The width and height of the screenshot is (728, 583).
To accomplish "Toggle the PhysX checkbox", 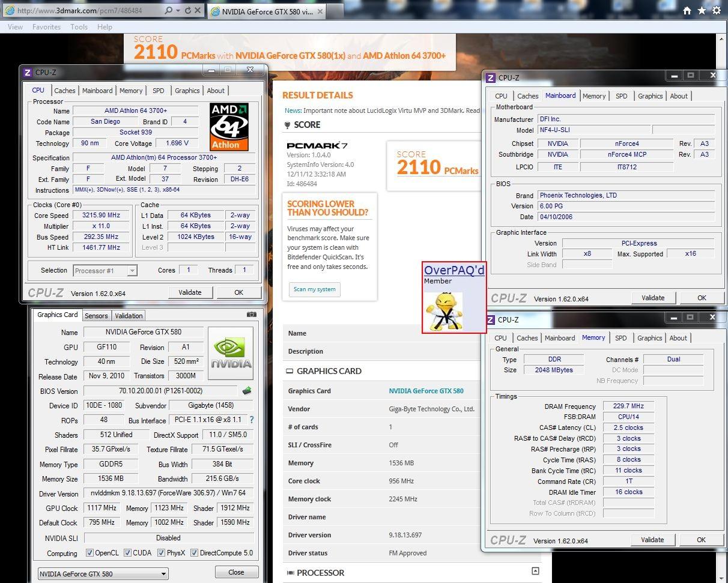I will [160, 553].
